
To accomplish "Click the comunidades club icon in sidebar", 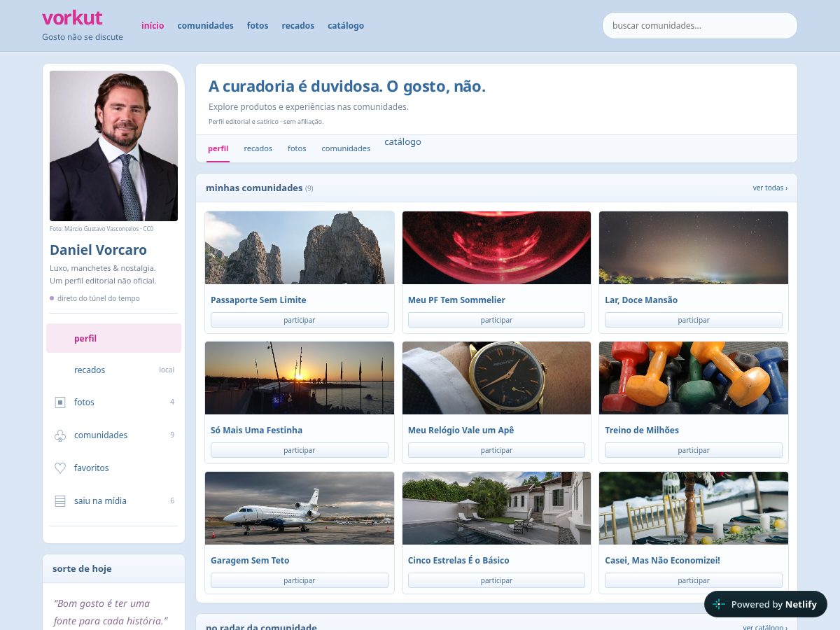I will [60, 435].
